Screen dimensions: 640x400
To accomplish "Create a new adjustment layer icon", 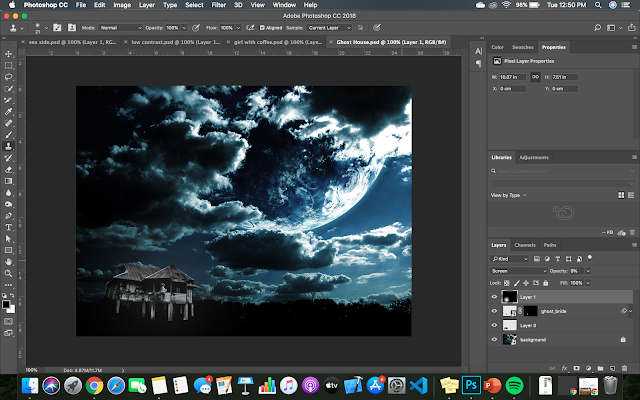I will pyautogui.click(x=588, y=368).
